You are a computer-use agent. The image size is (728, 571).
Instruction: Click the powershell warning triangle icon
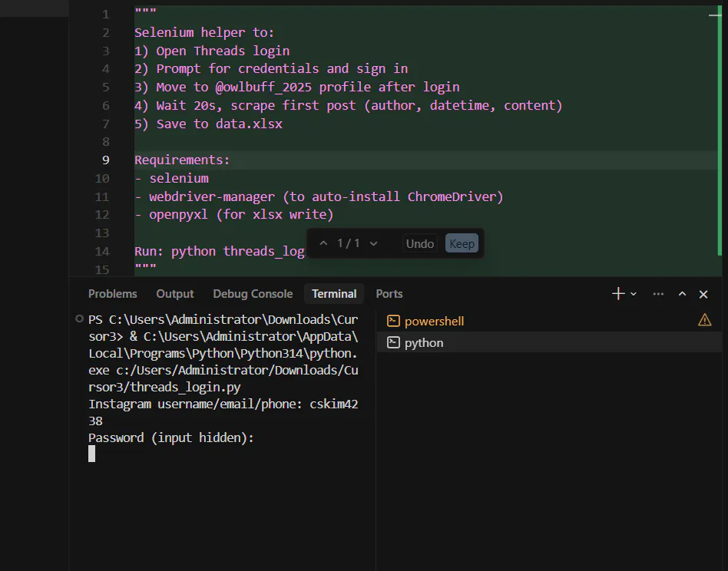(704, 320)
